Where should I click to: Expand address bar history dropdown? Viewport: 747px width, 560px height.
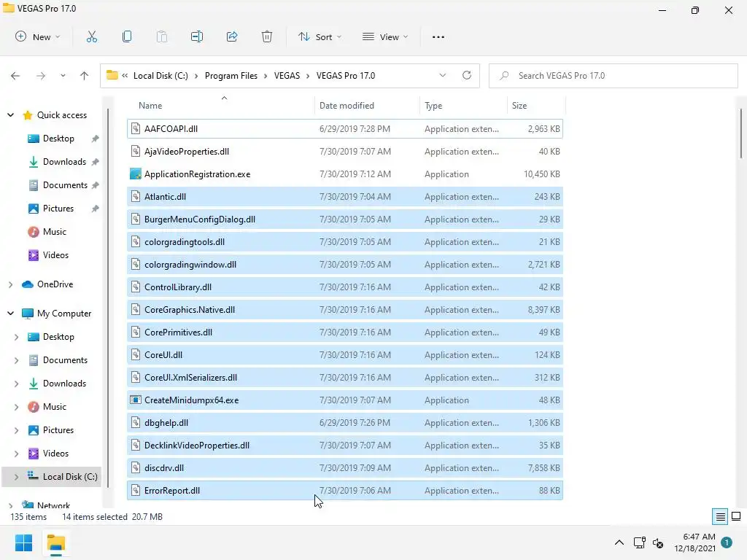click(x=443, y=75)
